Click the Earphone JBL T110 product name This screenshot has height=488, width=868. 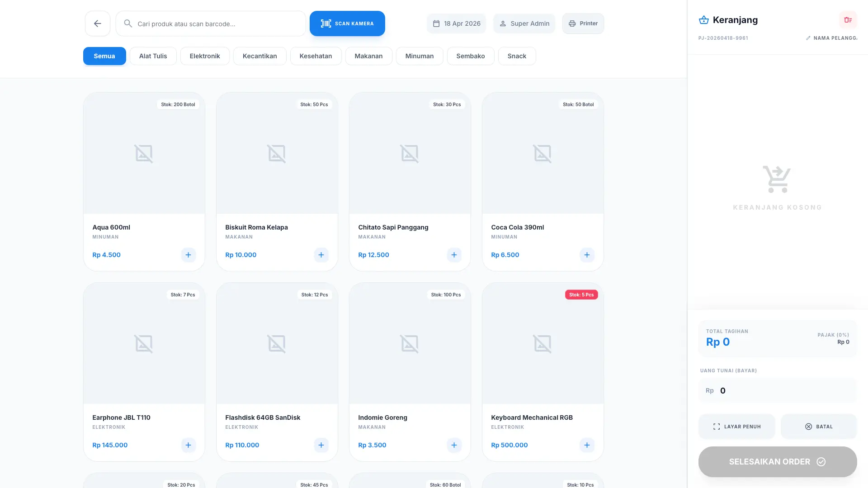122,418
